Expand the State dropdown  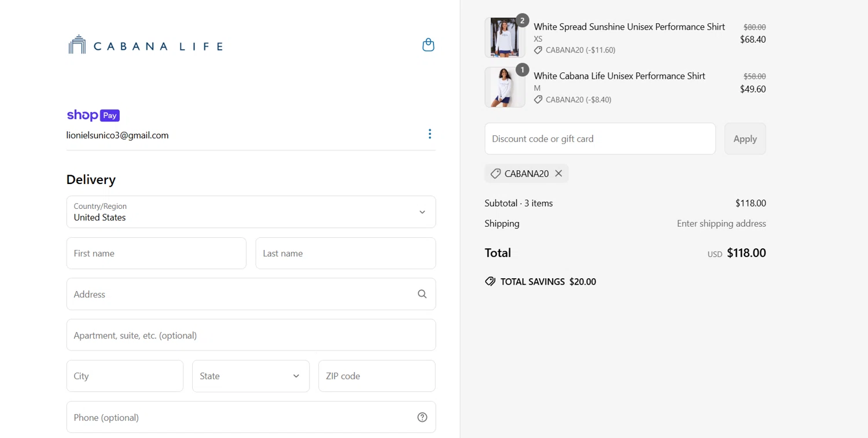(251, 376)
